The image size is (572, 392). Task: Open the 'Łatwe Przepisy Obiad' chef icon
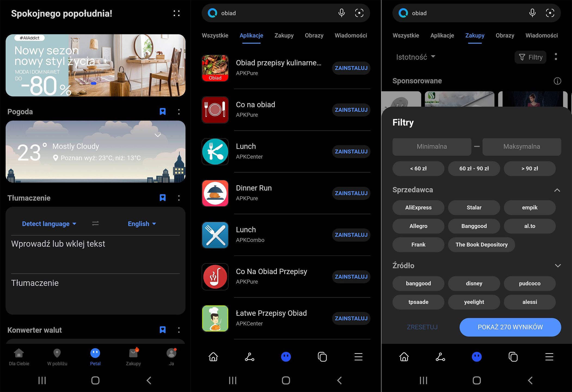pos(215,318)
